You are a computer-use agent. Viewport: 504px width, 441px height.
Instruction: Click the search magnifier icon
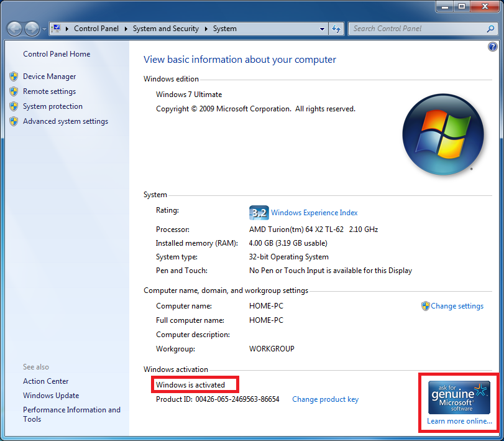[x=490, y=29]
